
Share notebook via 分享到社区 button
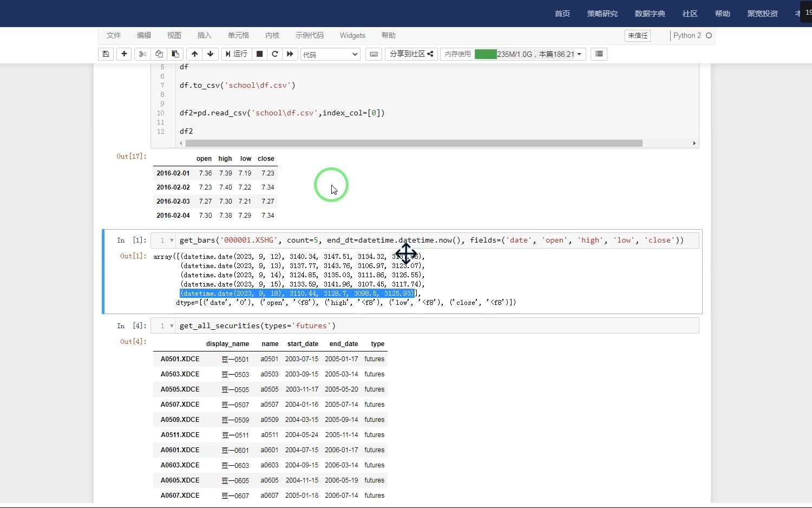pos(411,54)
